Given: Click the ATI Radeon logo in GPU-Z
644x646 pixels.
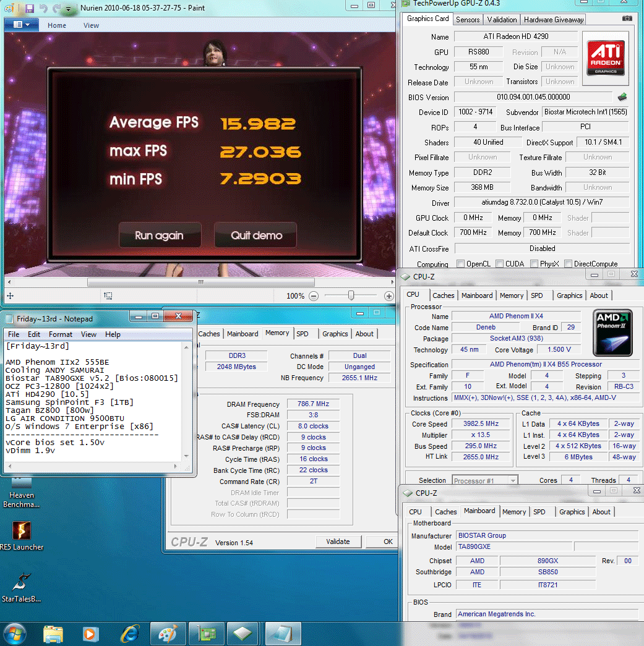Looking at the screenshot, I should tap(606, 58).
